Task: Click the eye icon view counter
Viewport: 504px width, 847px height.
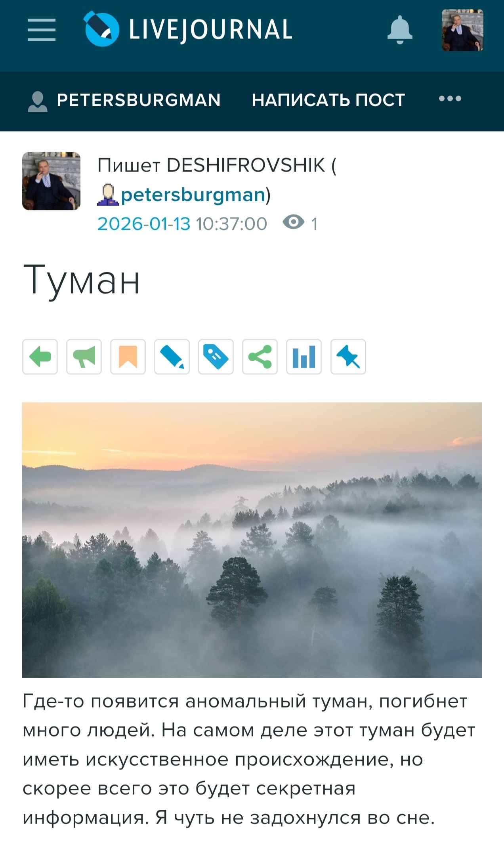Action: pos(294,222)
